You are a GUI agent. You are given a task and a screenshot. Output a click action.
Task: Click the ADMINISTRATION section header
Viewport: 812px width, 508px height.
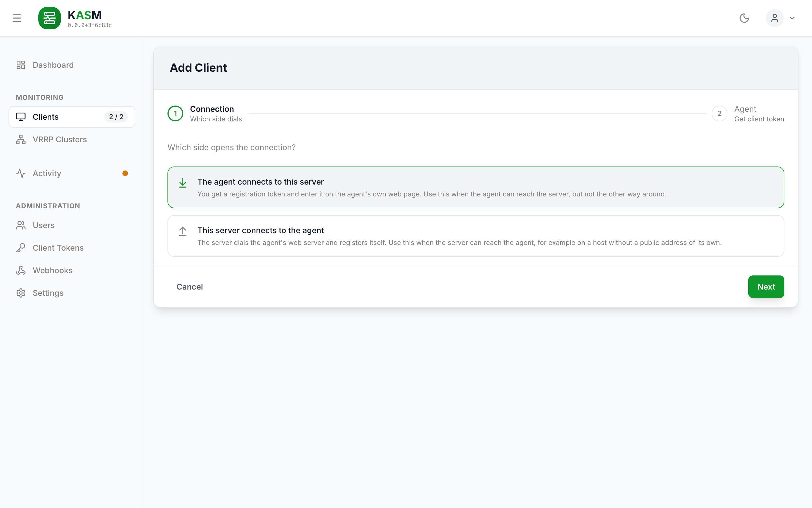pos(48,206)
